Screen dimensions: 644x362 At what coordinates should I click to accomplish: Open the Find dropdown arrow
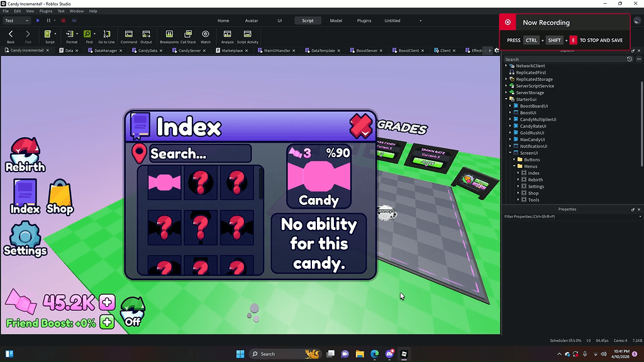(x=94, y=34)
